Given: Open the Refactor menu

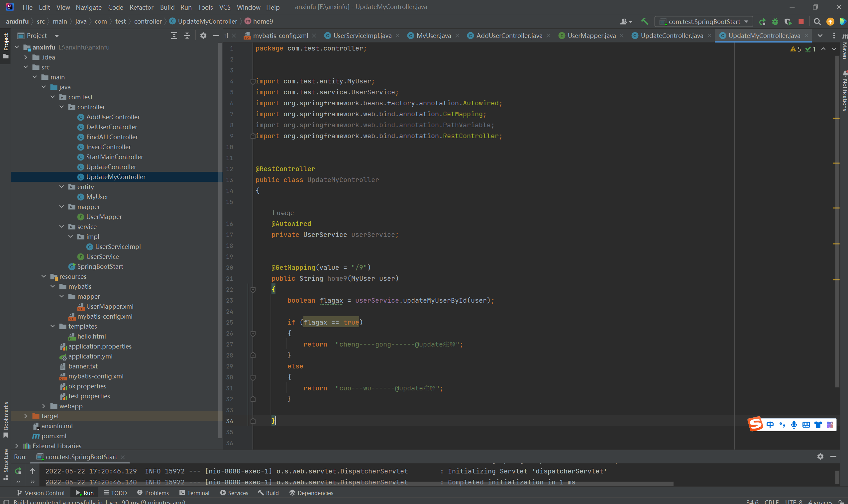Looking at the screenshot, I should point(141,7).
